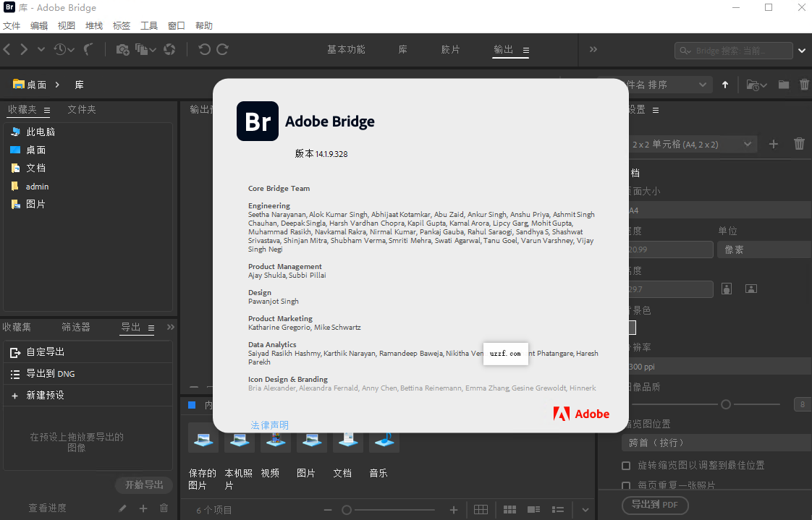Select the landscape orientation toggle
812x520 pixels.
pyautogui.click(x=751, y=289)
